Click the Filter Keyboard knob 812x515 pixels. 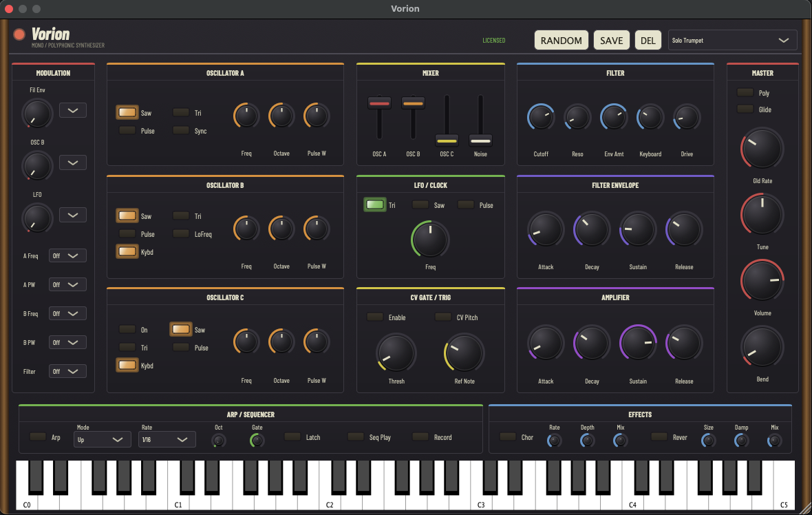point(650,117)
